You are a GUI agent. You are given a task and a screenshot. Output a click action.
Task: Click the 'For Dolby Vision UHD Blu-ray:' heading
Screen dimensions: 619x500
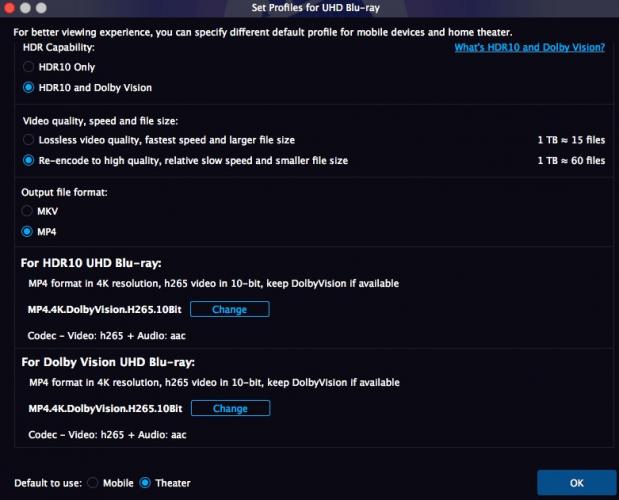coord(108,362)
